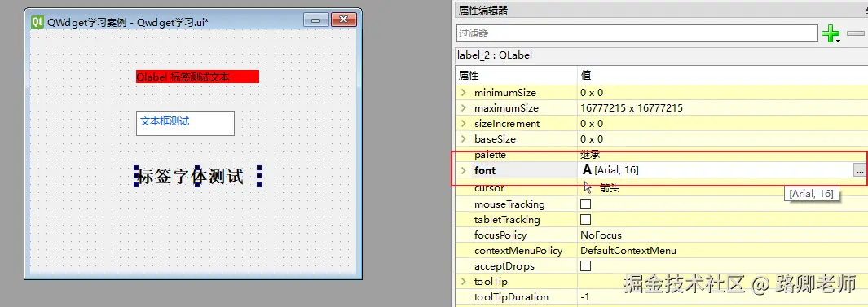Click the arrow cursor icon in cursor row
This screenshot has width=868, height=307.
(x=588, y=188)
